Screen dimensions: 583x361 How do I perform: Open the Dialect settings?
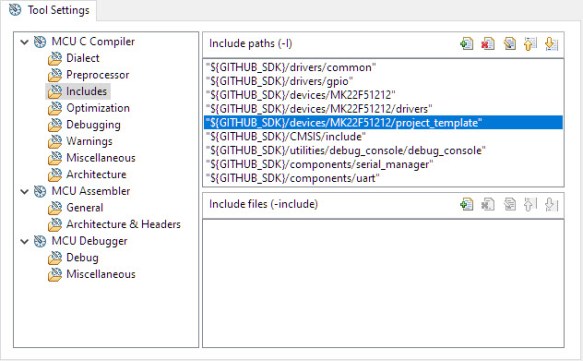83,58
